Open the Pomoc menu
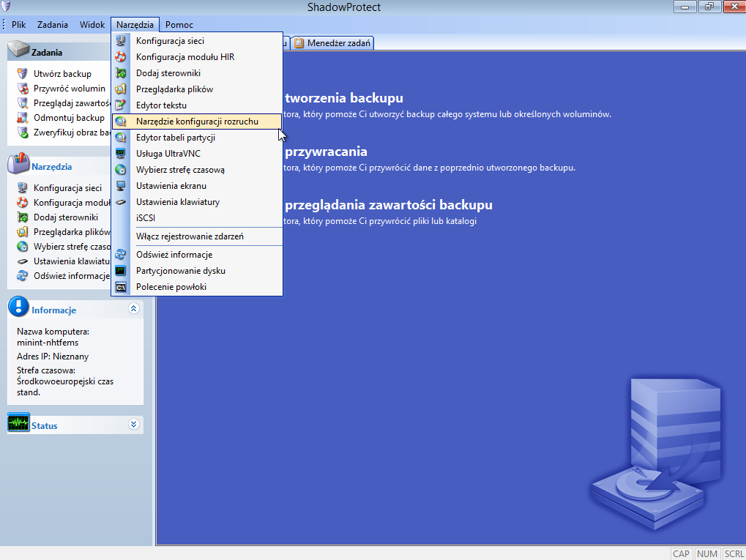Screen dimensions: 746x560 coord(179,25)
